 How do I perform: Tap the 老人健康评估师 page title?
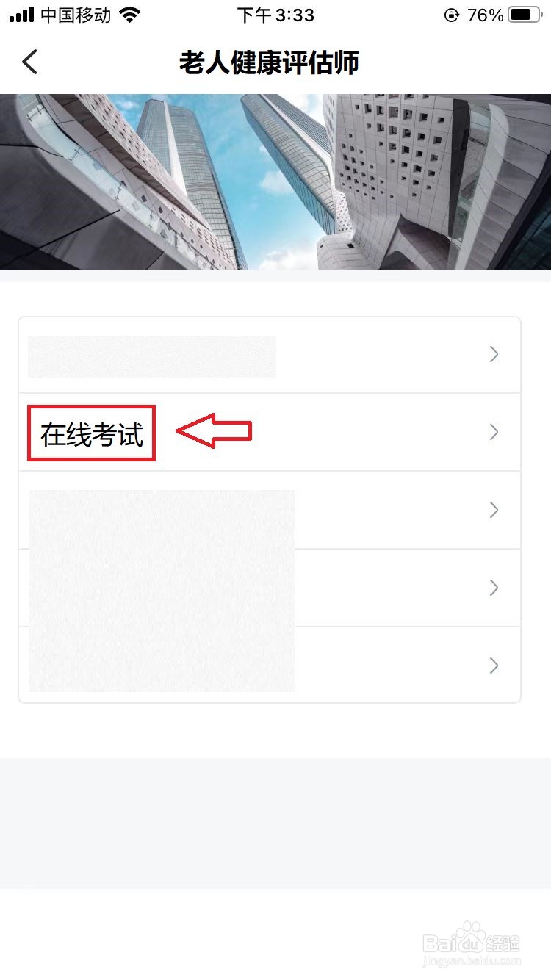point(269,63)
